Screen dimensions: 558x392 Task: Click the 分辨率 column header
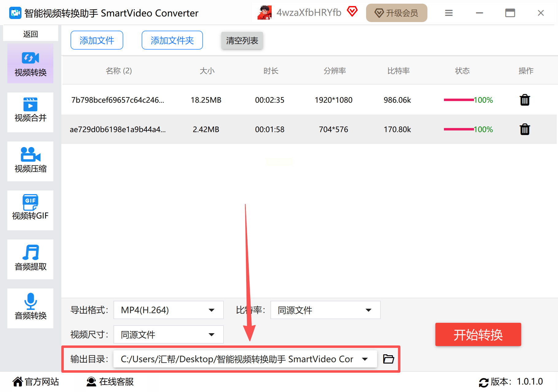(335, 71)
